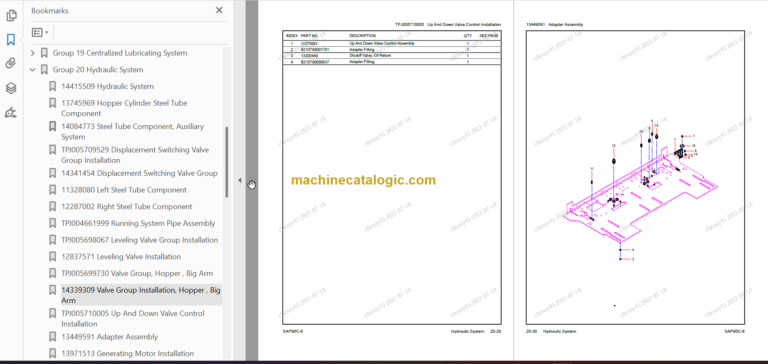This screenshot has height=364, width=768.
Task: Open 14084773 Steel Tube Component, Auxiliary System
Action: coord(132,131)
